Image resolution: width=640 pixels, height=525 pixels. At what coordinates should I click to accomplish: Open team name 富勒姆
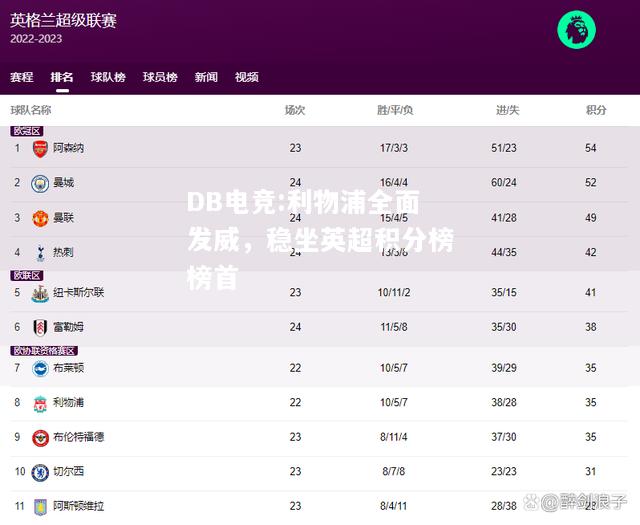coord(69,327)
